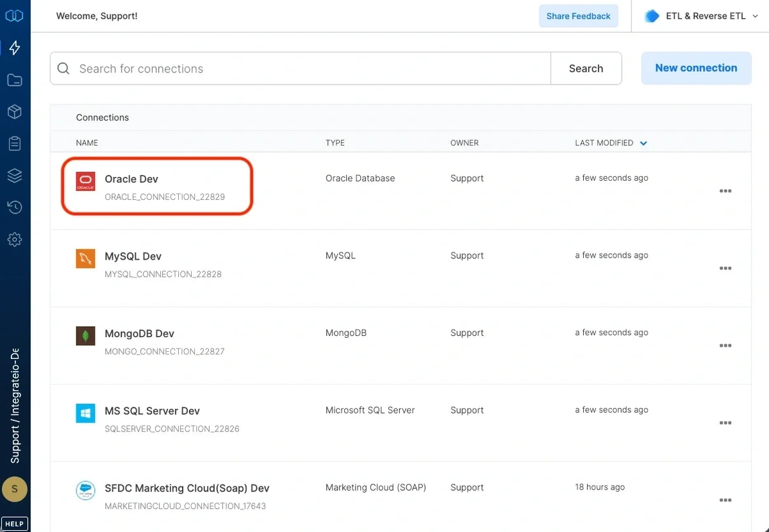
Task: Click the Salesforce cloud icon on SFDC row
Action: (85, 490)
